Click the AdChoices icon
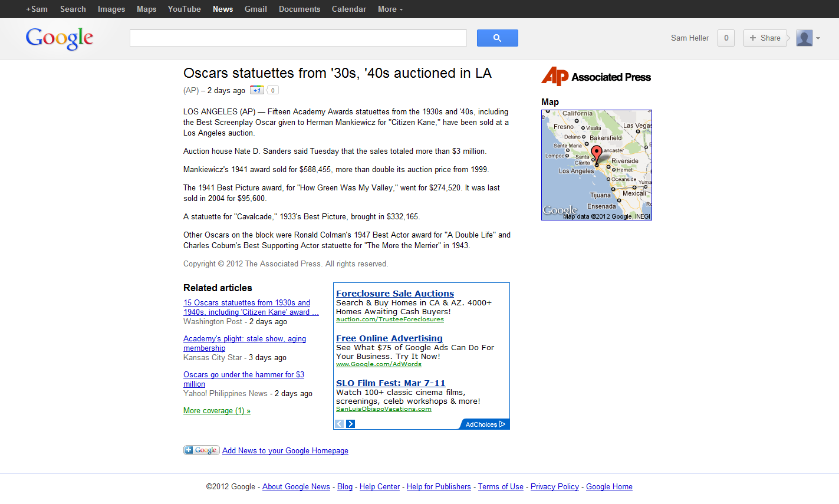 pyautogui.click(x=502, y=424)
